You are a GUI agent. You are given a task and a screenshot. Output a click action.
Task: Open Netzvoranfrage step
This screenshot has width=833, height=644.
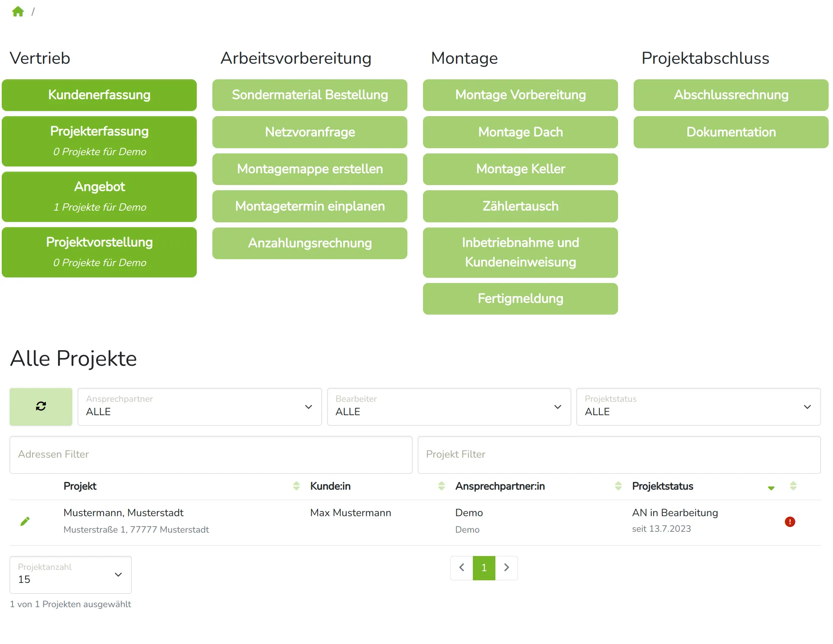pos(310,132)
